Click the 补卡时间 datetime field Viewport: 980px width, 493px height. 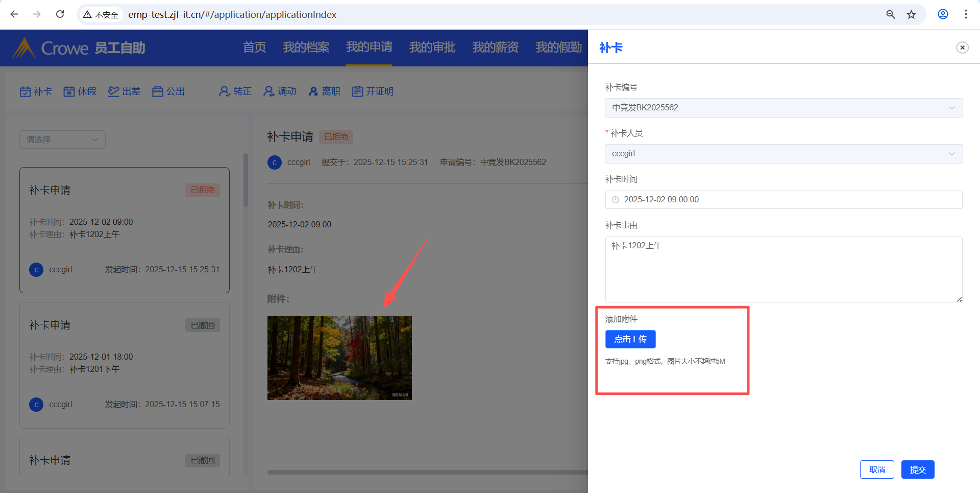tap(783, 200)
